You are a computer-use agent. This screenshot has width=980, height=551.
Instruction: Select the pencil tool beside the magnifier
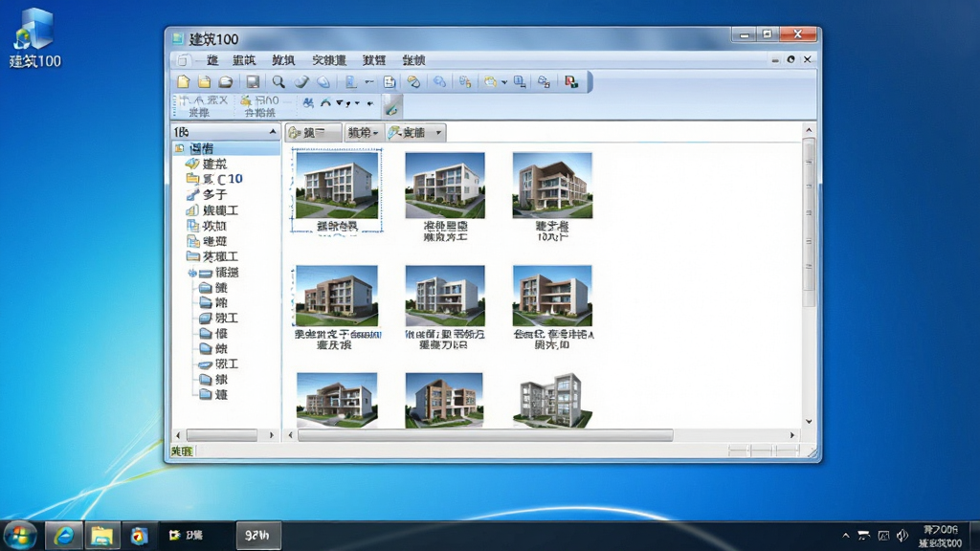301,82
